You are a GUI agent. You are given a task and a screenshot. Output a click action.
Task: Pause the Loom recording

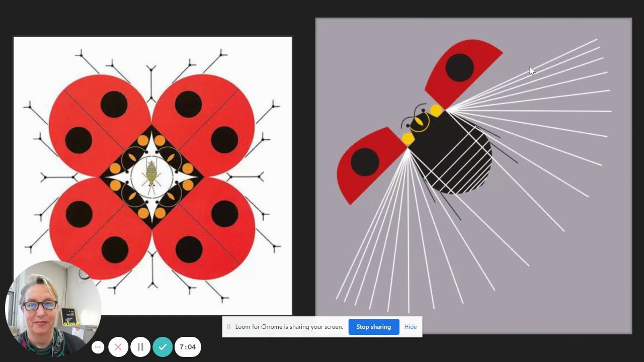point(140,347)
